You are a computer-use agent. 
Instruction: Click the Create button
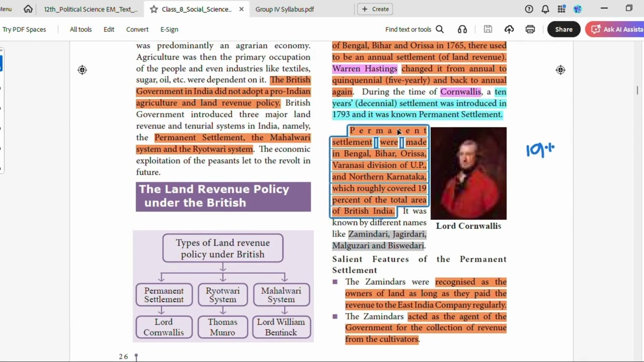click(x=375, y=9)
